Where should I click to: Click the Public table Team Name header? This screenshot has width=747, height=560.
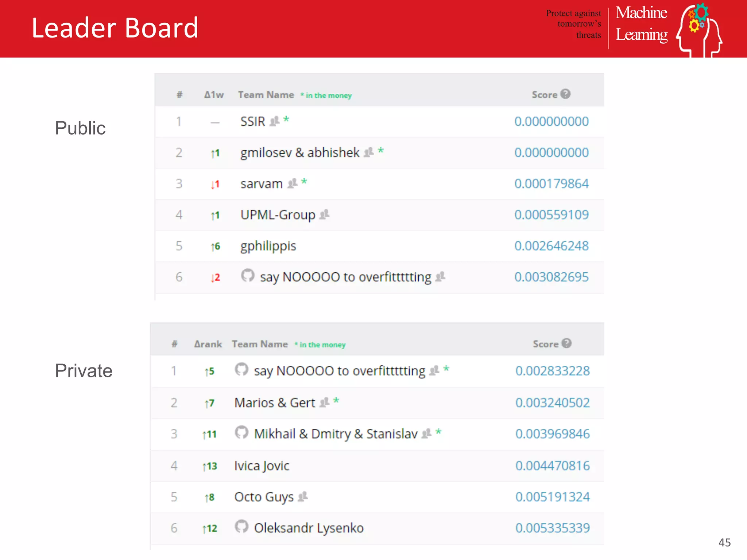pyautogui.click(x=266, y=95)
